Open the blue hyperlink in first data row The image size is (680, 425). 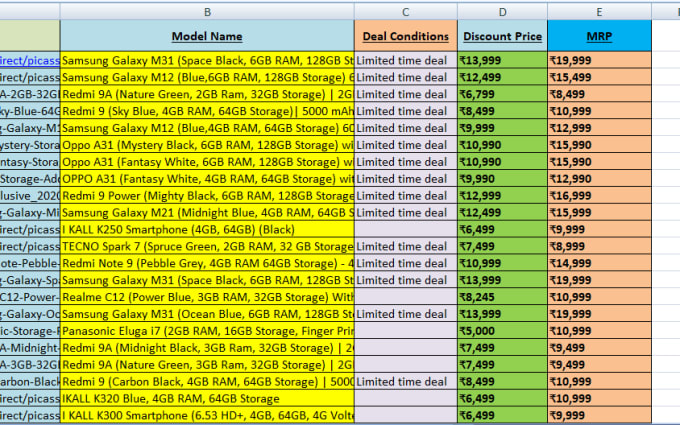29,60
